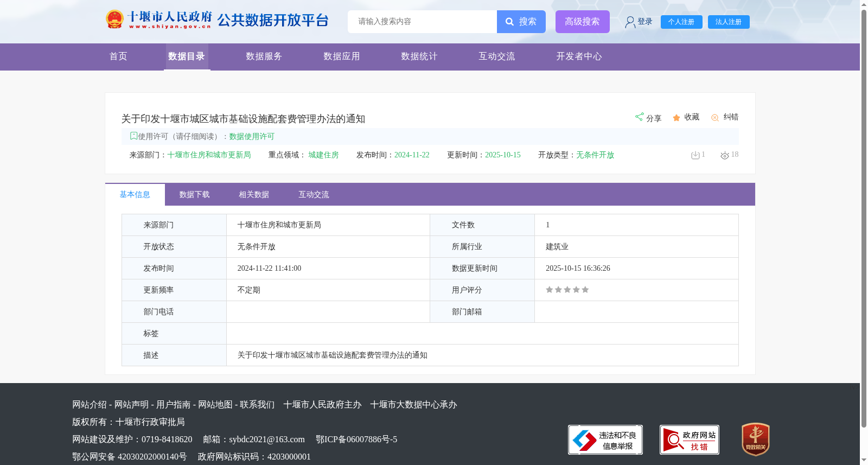868x465 pixels.
Task: Click the view count eye icon
Action: tap(725, 156)
